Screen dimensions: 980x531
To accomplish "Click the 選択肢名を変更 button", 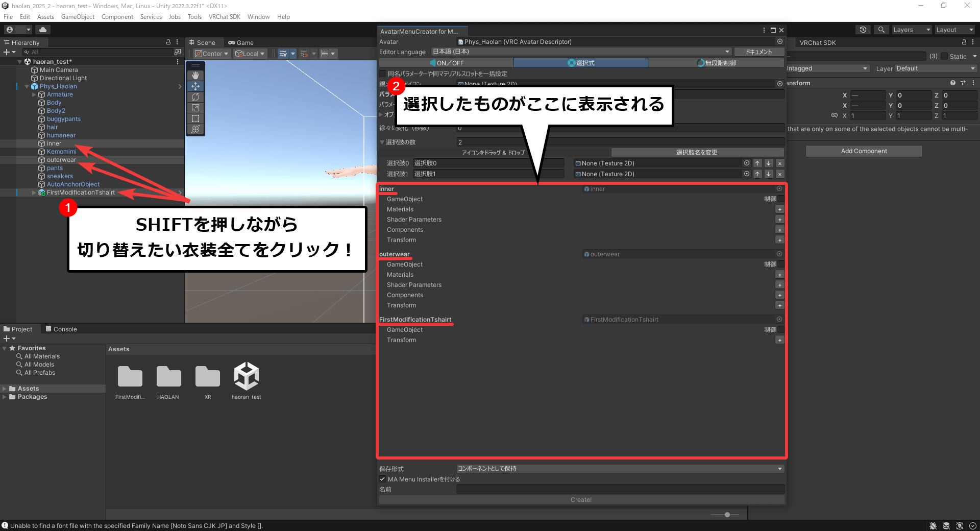I will click(697, 152).
